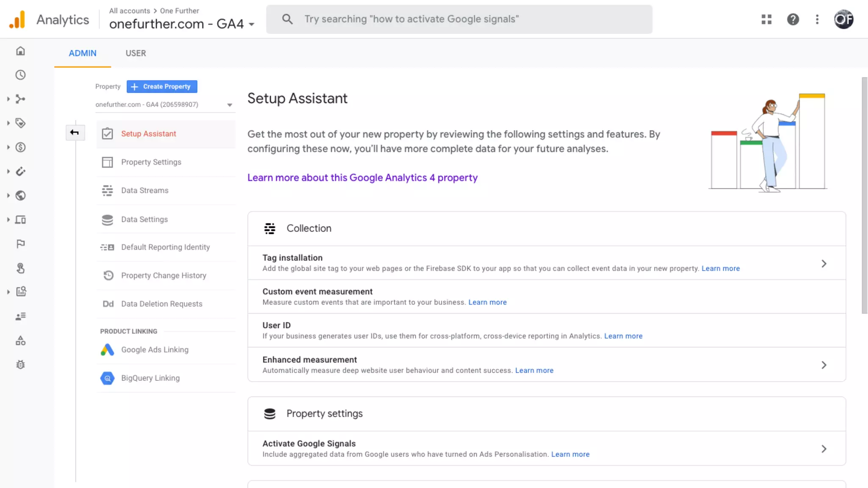Switch to the USER tab
Image resolution: width=868 pixels, height=488 pixels.
(x=136, y=53)
